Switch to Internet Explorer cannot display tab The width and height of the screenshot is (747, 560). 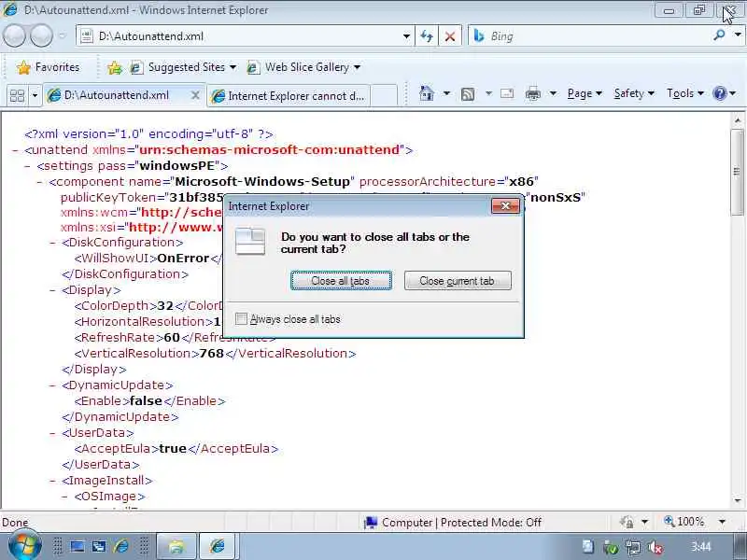[289, 96]
